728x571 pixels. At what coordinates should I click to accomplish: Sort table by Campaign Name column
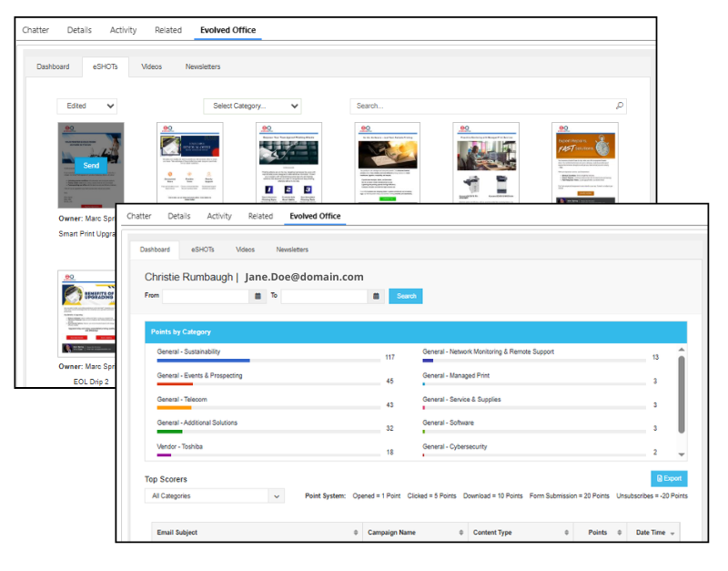460,533
